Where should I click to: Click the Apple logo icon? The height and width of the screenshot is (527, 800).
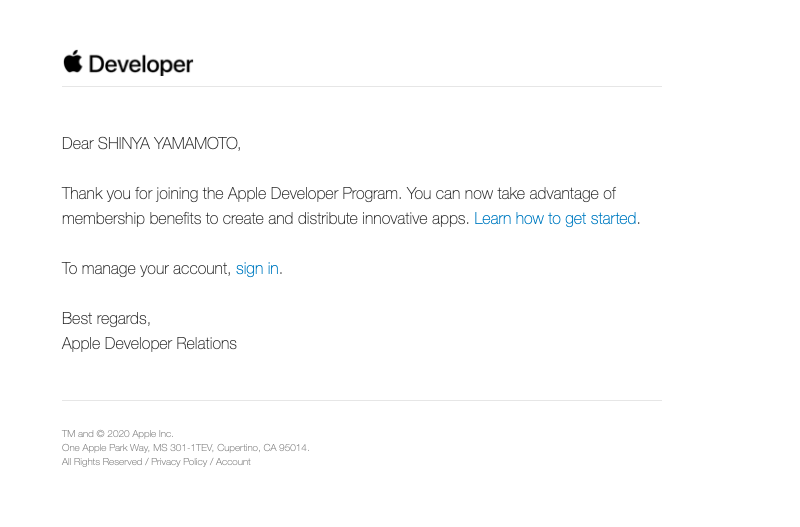pos(72,62)
